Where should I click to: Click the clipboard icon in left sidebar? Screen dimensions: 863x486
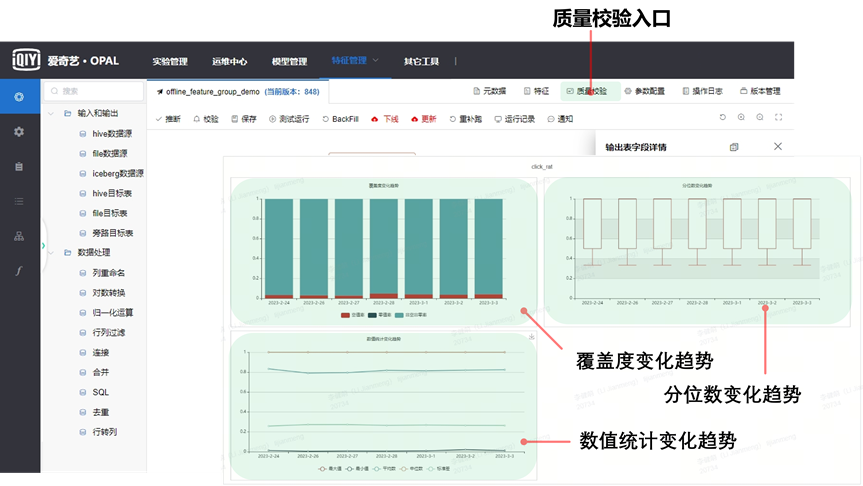(x=19, y=166)
